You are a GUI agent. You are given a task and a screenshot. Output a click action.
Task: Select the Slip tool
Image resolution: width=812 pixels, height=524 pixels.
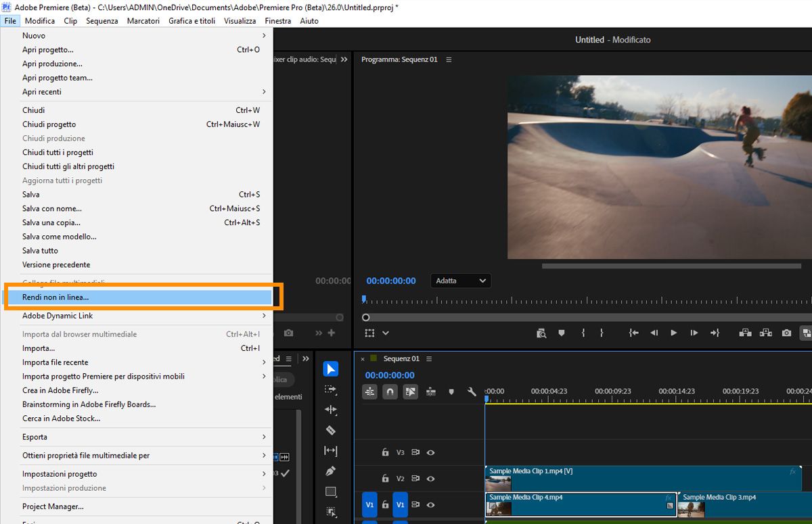(331, 450)
